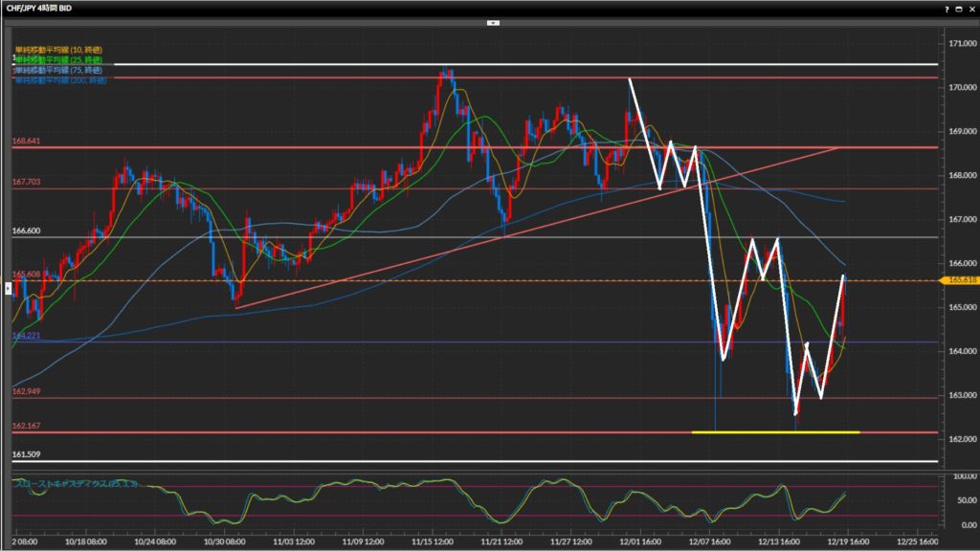Select the green 25-period moving average label
980x551 pixels.
[x=59, y=59]
